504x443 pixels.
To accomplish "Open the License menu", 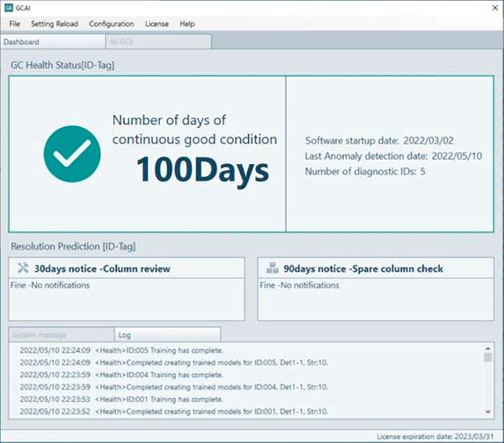I will pyautogui.click(x=157, y=24).
